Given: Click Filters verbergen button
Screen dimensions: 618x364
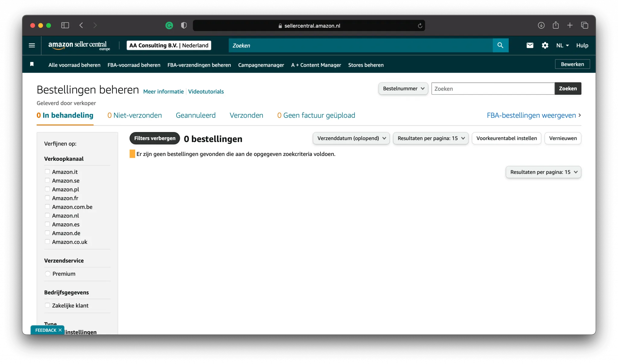Looking at the screenshot, I should (154, 138).
